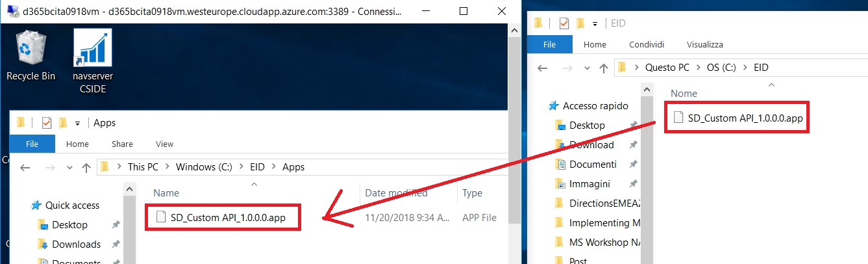Click EID breadcrumb in right window address bar

tap(761, 68)
